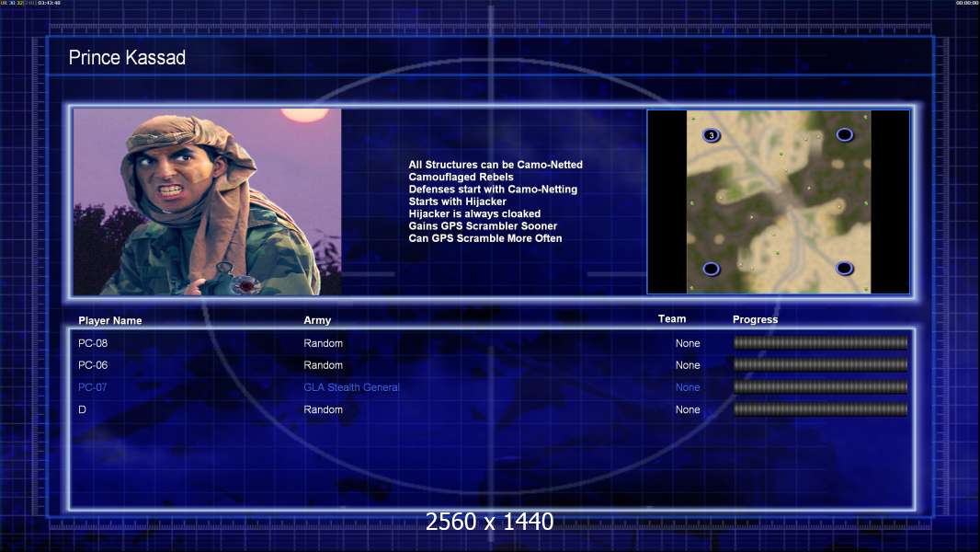This screenshot has height=552, width=980.
Task: Click team None for PC-06
Action: [x=688, y=365]
